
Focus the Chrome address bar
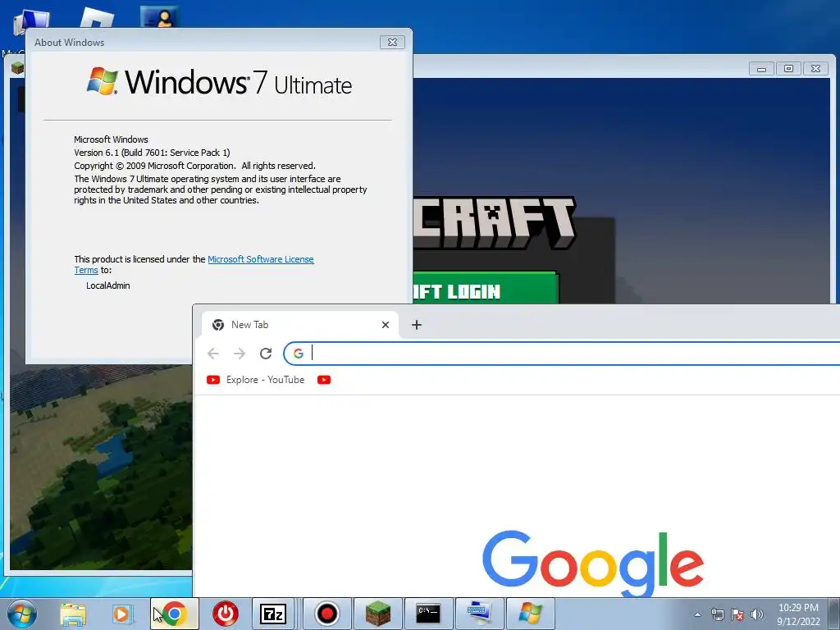(563, 354)
